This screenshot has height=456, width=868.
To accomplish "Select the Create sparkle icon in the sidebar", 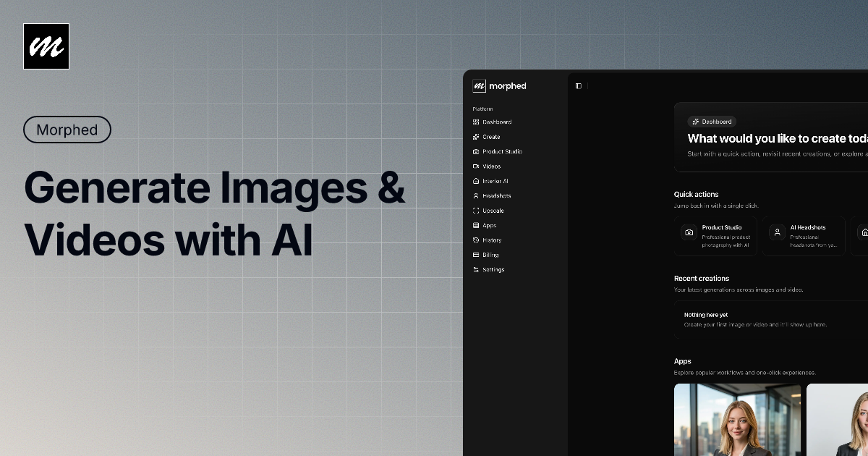I will [477, 136].
